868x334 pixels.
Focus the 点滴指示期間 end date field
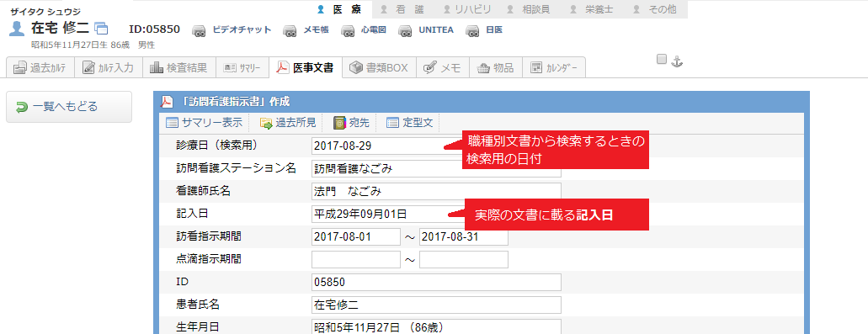click(464, 259)
